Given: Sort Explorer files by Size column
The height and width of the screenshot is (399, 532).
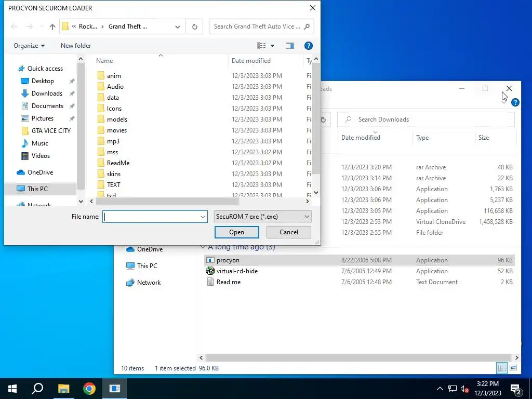Looking at the screenshot, I should click(x=484, y=137).
